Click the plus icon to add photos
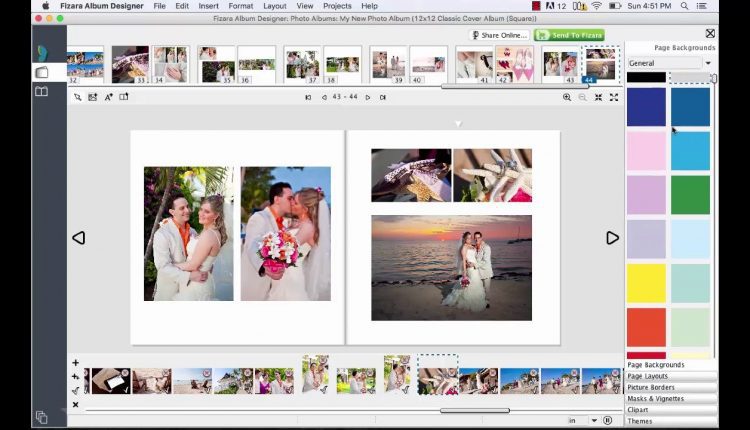This screenshot has width=750, height=430. [75, 363]
